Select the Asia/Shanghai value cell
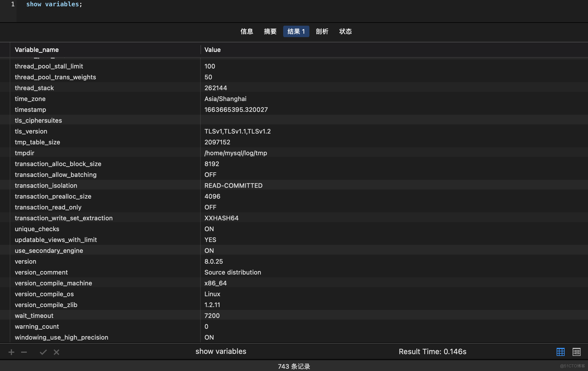 coord(225,99)
